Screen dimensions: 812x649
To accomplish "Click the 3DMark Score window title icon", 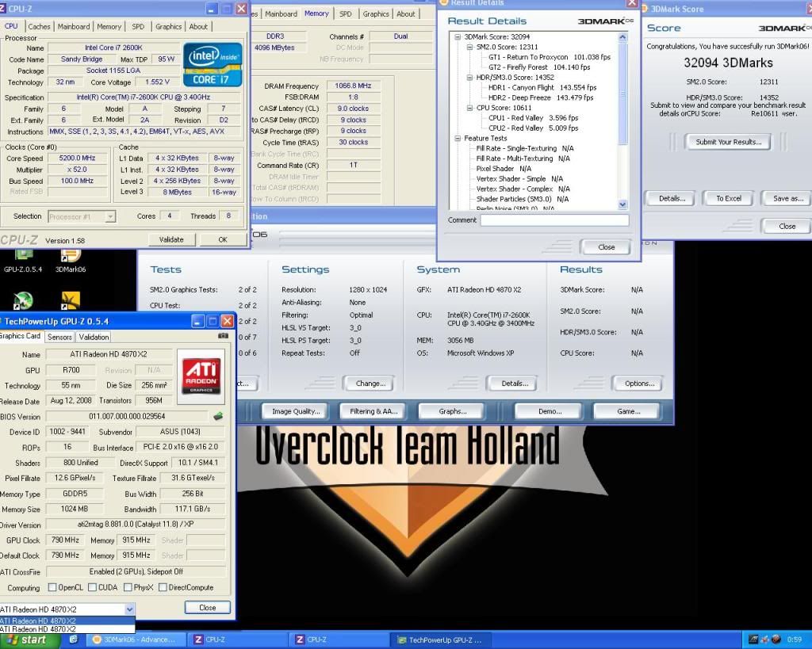I will [645, 9].
